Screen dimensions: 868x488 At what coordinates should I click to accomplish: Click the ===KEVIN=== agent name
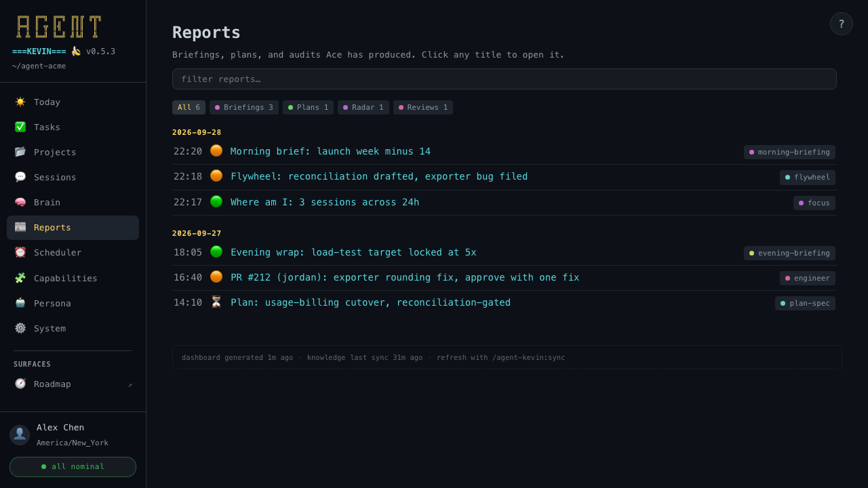(x=39, y=52)
